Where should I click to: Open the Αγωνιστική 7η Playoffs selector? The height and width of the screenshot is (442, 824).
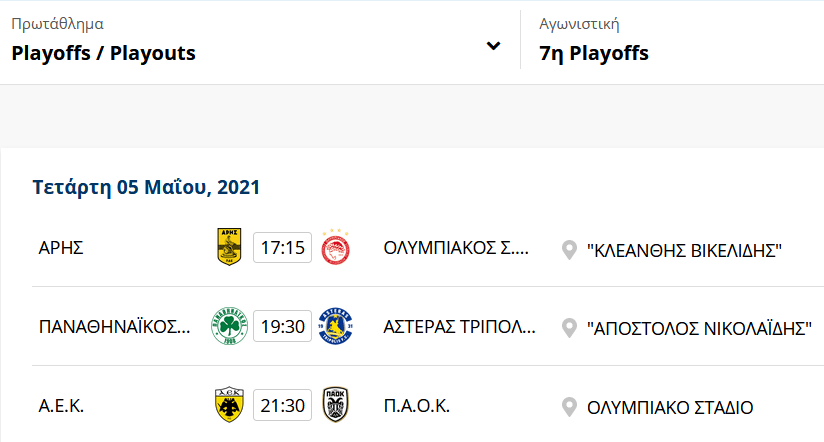pyautogui.click(x=594, y=53)
